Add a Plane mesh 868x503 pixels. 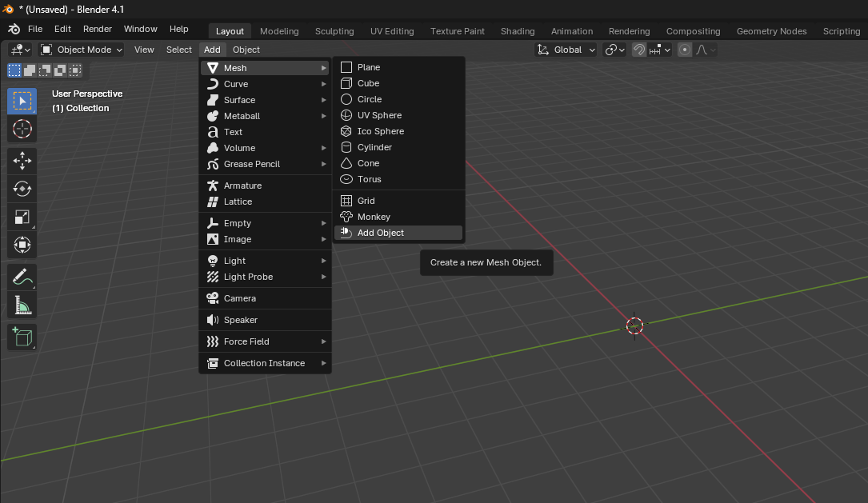[398, 67]
